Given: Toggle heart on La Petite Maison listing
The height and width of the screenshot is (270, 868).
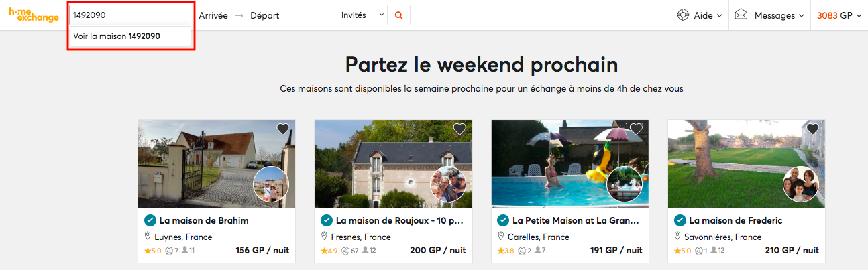Looking at the screenshot, I should tap(636, 129).
